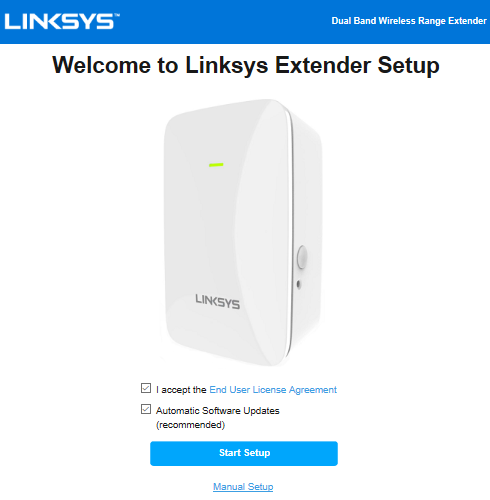
Task: Click the Start Setup button
Action: tap(244, 453)
